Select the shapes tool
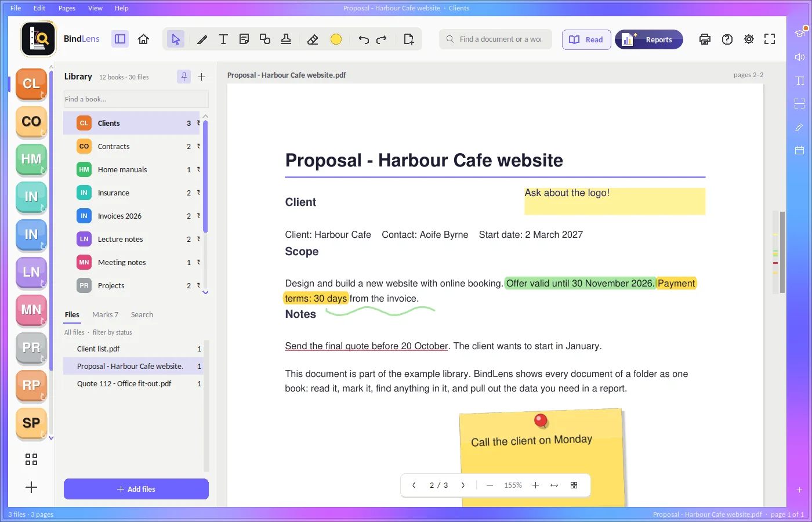 tap(265, 39)
